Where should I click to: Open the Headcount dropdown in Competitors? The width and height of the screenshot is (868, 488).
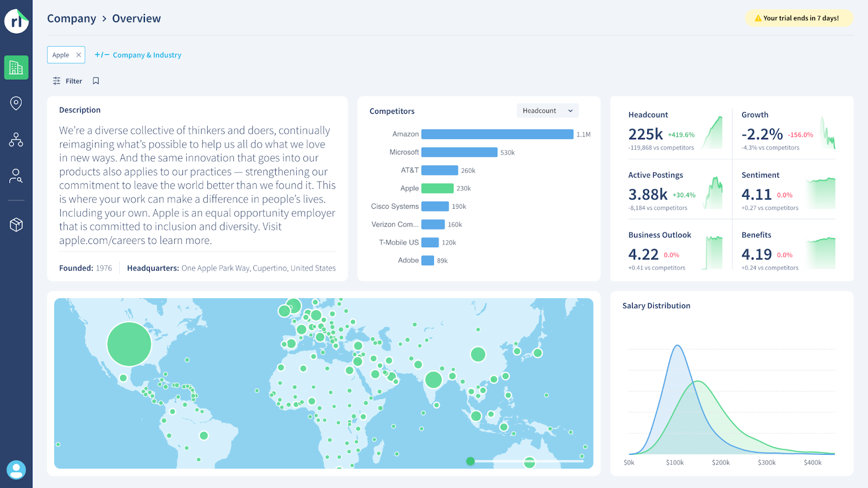pyautogui.click(x=547, y=111)
